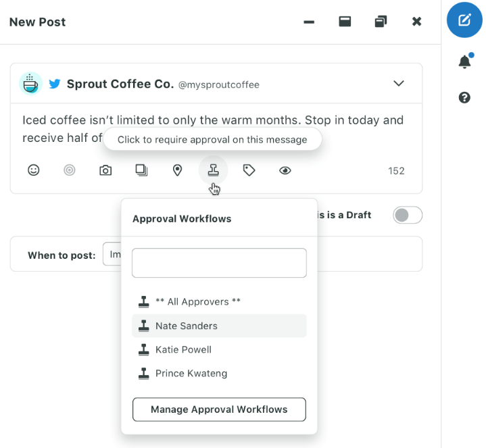The image size is (486, 448).
Task: Pick Katie Powell from approvers list
Action: pos(219,349)
